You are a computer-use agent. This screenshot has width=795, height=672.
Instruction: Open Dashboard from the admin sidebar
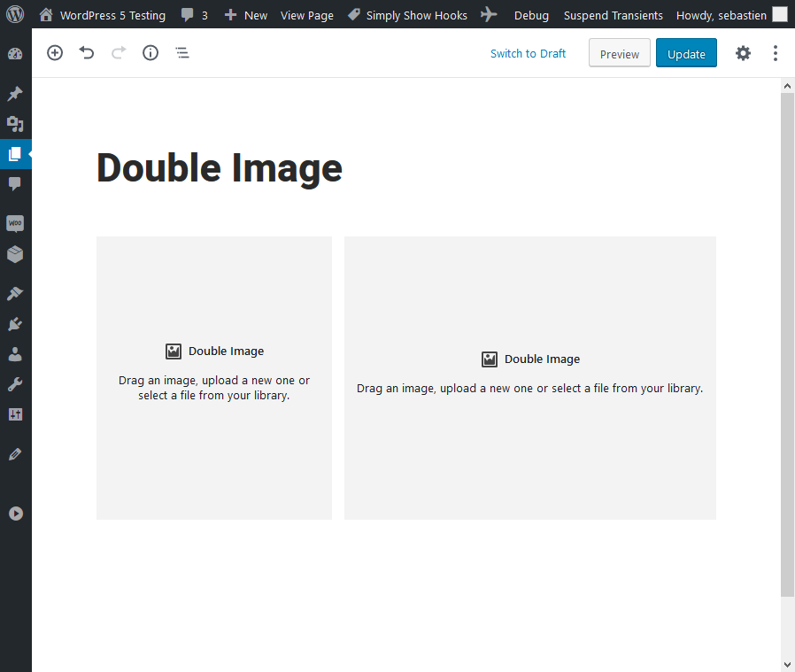tap(15, 54)
